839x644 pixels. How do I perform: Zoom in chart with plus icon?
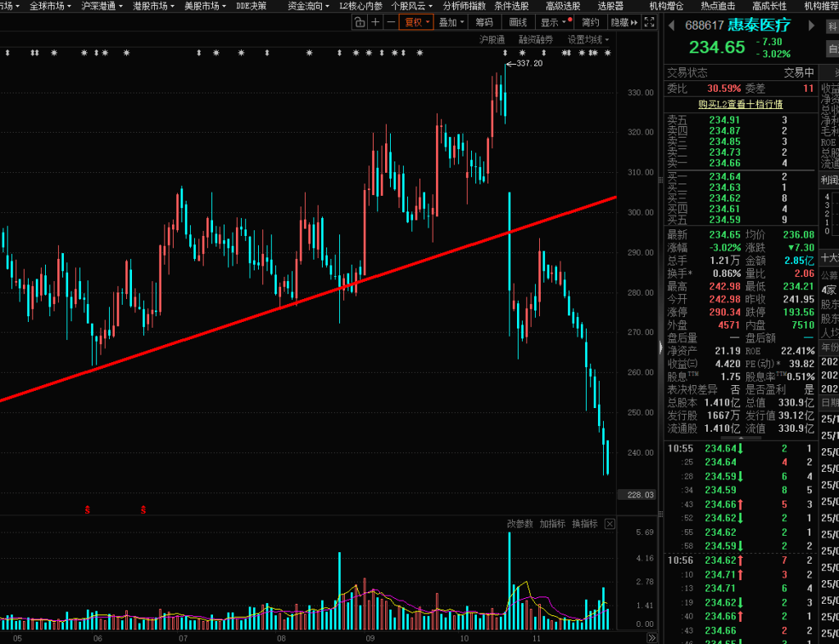pos(375,22)
